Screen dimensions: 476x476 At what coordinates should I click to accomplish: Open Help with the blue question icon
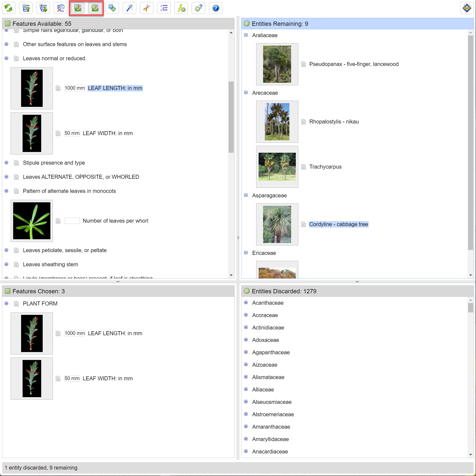pyautogui.click(x=216, y=8)
